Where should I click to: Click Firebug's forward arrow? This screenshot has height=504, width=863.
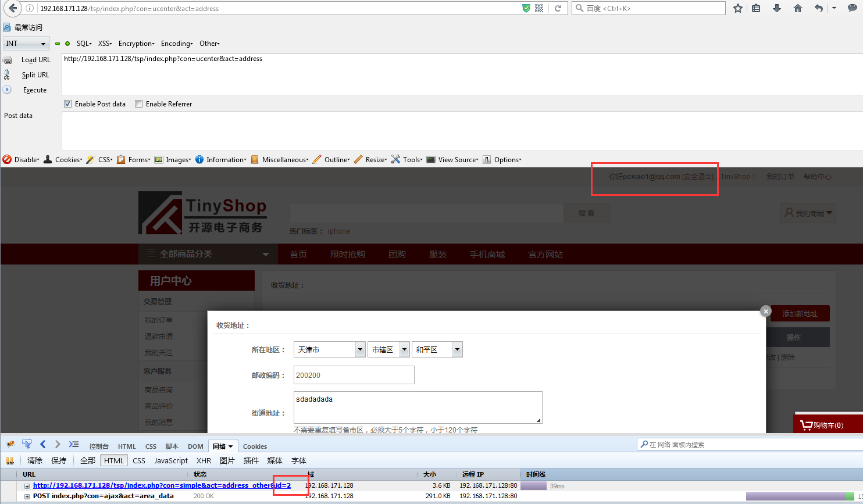[58, 444]
